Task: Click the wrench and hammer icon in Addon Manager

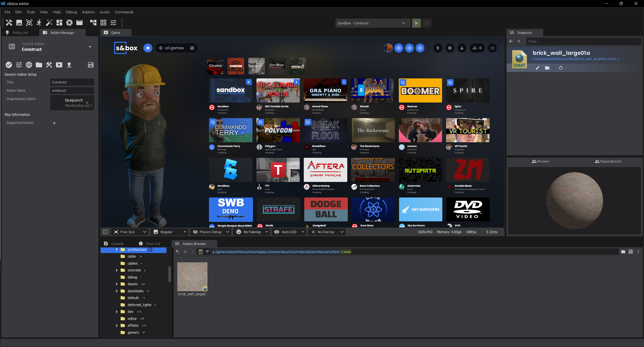Action: [49, 65]
